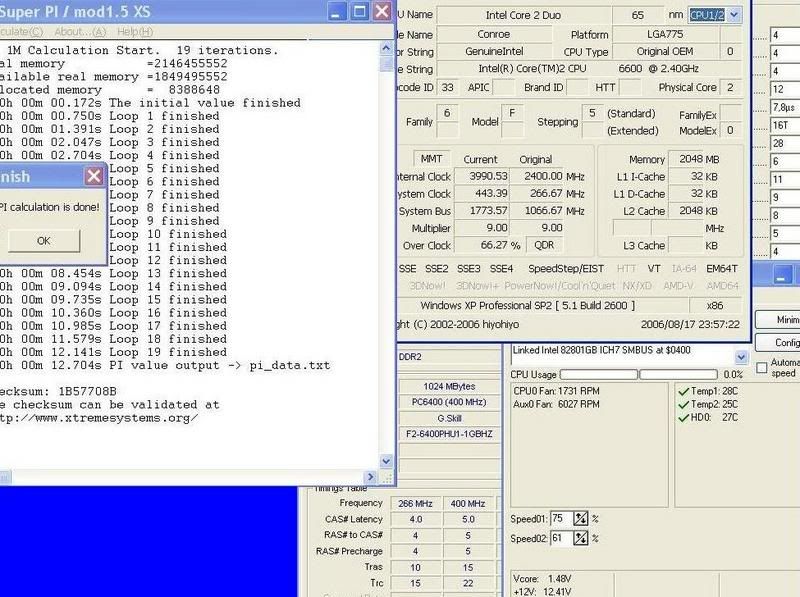Click the Temp1 green checkmark icon

pos(684,391)
